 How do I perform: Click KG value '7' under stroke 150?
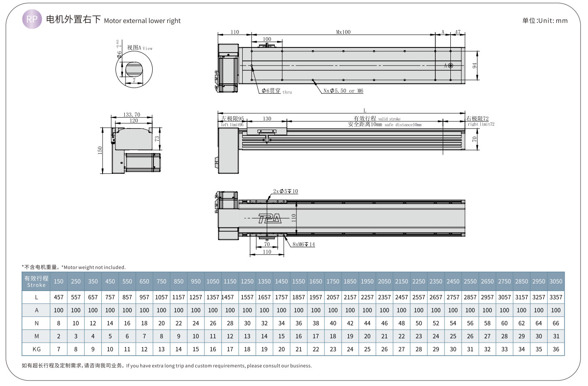(x=59, y=349)
